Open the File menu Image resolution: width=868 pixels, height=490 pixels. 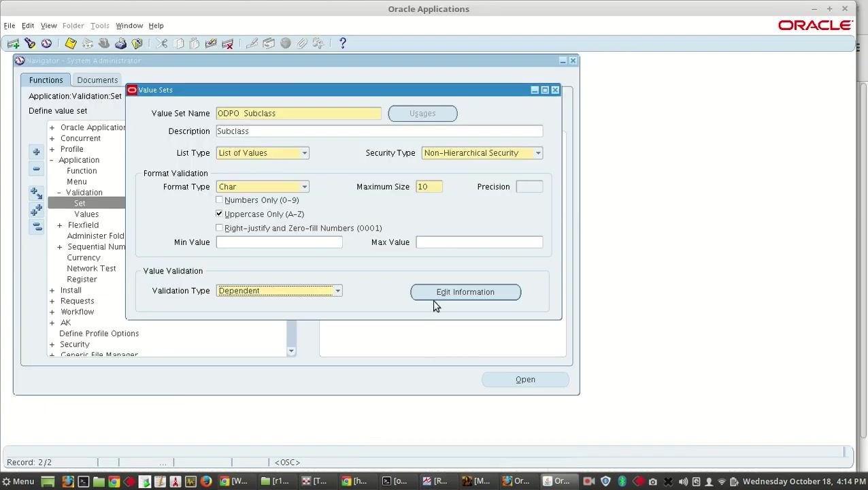[x=10, y=26]
